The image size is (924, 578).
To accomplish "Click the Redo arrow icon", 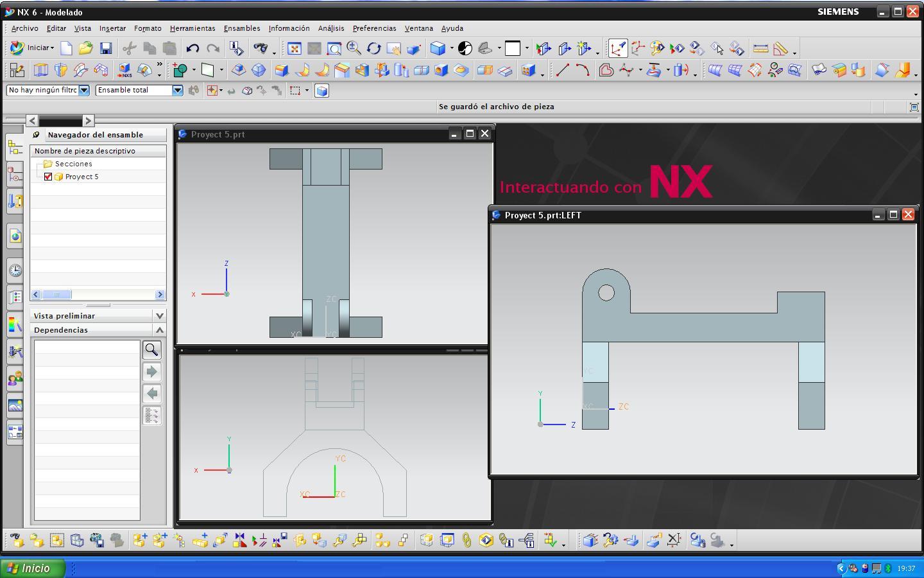I will [x=212, y=48].
